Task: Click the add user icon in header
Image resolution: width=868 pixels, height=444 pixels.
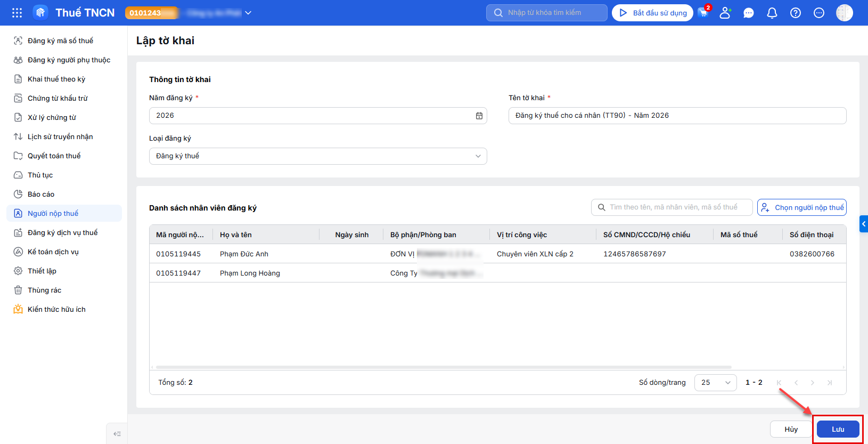Action: (725, 13)
